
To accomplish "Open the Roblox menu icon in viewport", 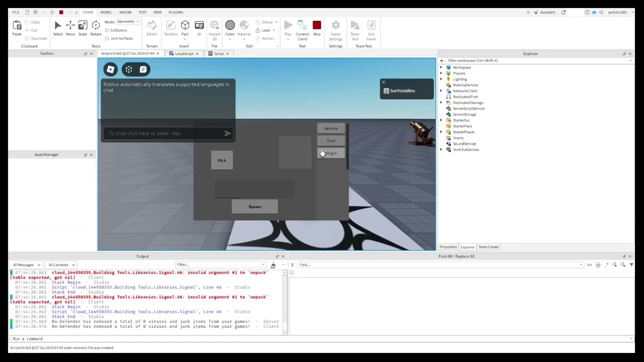I will click(x=111, y=69).
